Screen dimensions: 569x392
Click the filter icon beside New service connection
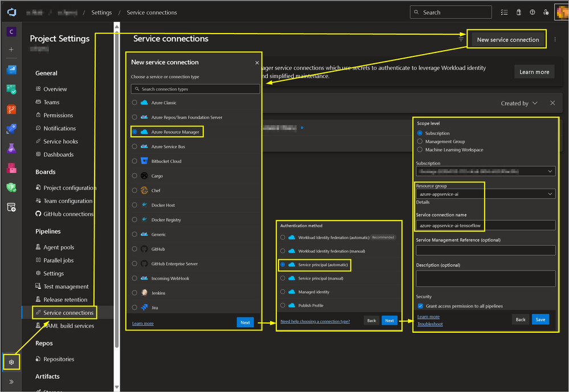(x=461, y=39)
